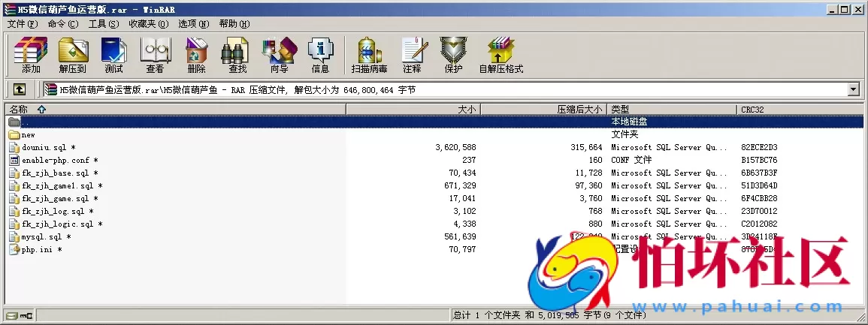Screen dimensions: 868x325
Task: Click the parent folder ".." icon
Action: click(x=14, y=122)
